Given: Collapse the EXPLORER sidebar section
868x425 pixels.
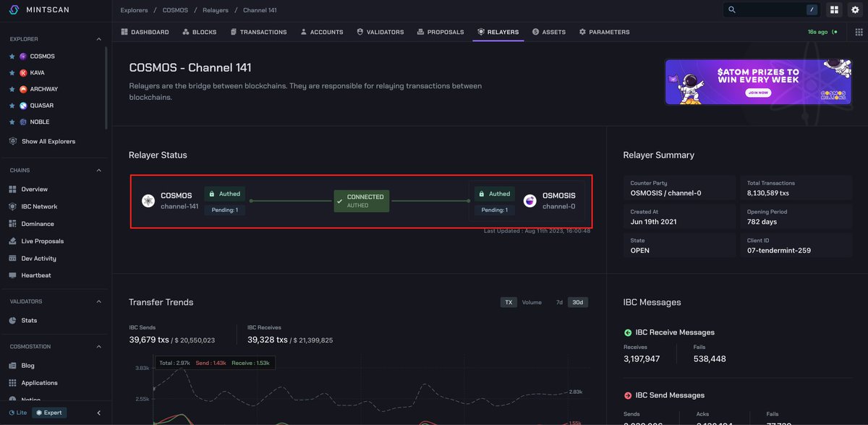Looking at the screenshot, I should click(x=99, y=39).
